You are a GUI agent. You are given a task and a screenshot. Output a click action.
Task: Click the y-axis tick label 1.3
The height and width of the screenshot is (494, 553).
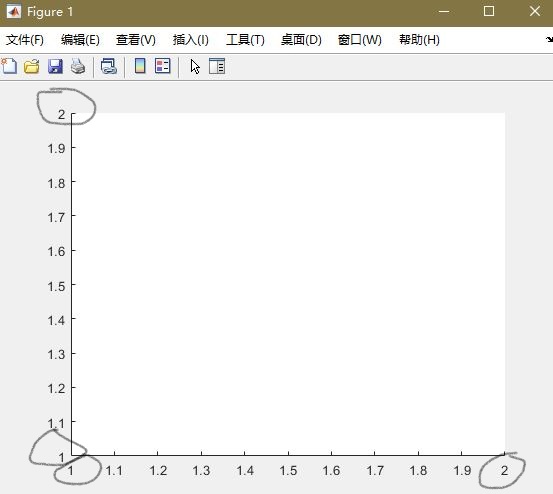pyautogui.click(x=56, y=354)
